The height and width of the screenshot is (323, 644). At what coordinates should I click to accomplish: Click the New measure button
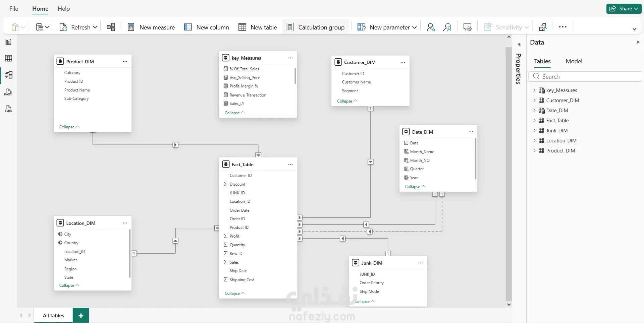(151, 27)
